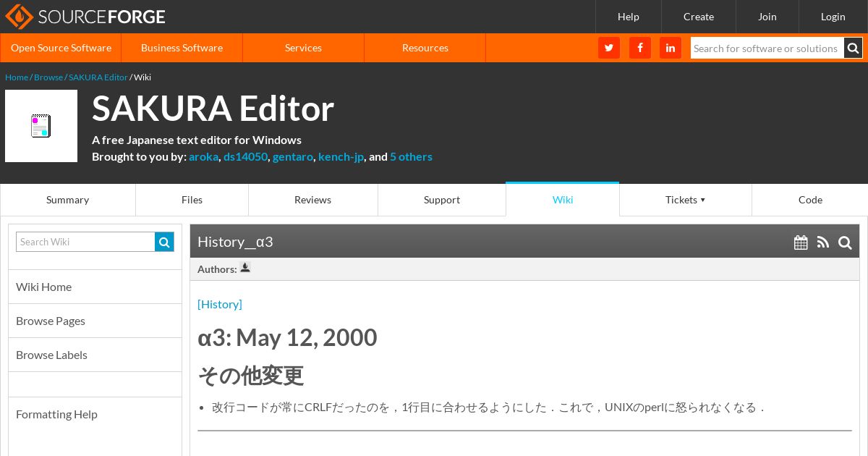Click the SourceForge logo

[85, 16]
